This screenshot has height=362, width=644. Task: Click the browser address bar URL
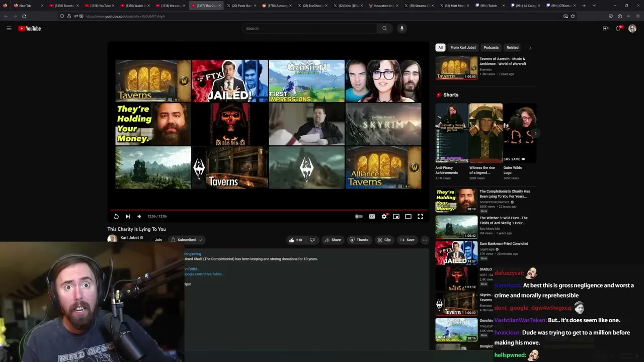pos(125,16)
